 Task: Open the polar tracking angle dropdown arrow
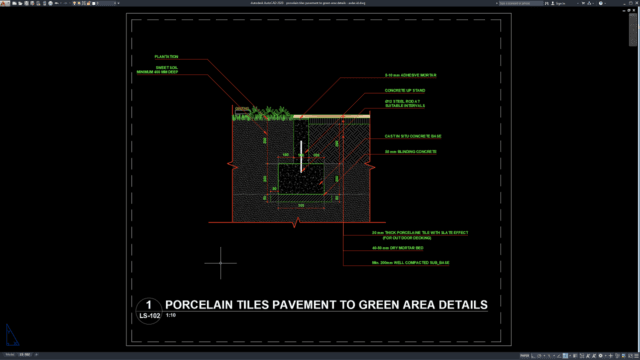pyautogui.click(x=544, y=356)
